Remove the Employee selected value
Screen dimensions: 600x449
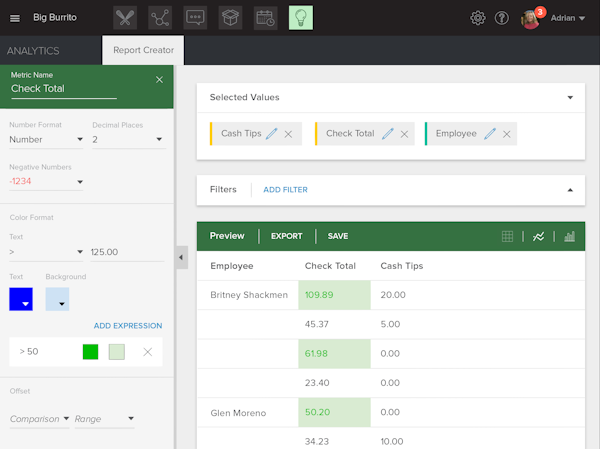pyautogui.click(x=507, y=134)
